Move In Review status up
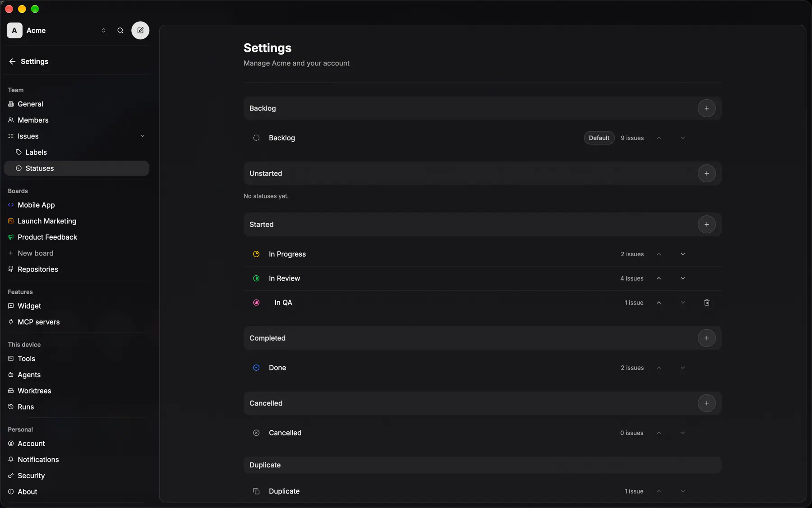 click(659, 278)
